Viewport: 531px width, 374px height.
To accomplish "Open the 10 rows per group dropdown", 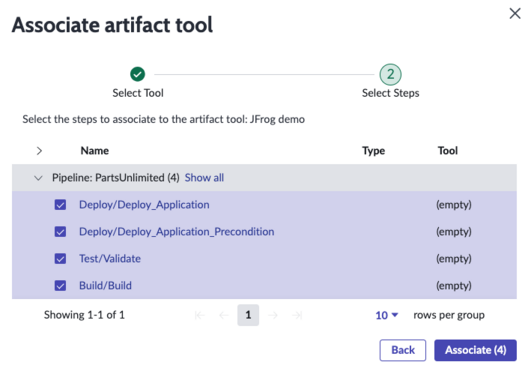I will tap(386, 315).
